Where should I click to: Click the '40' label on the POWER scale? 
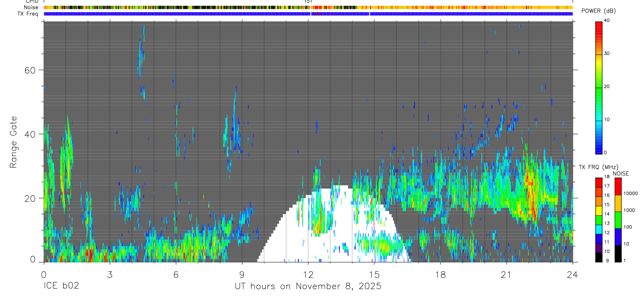607,20
